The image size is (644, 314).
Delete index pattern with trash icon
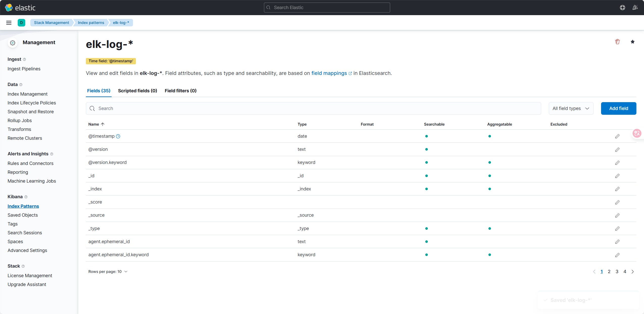(x=617, y=42)
